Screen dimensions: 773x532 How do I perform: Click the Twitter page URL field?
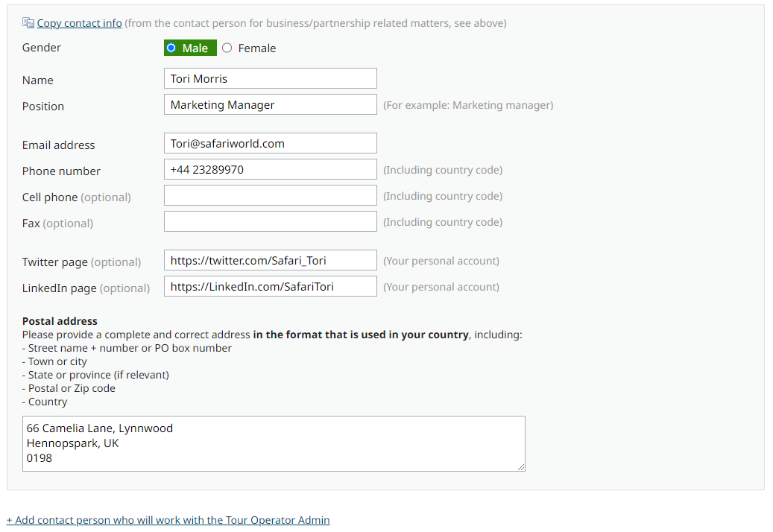tap(270, 260)
